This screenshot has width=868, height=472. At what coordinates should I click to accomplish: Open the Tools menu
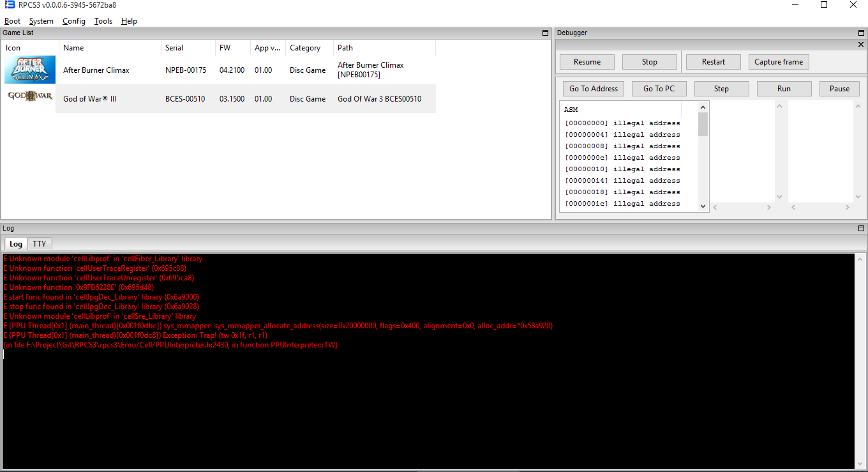point(103,21)
